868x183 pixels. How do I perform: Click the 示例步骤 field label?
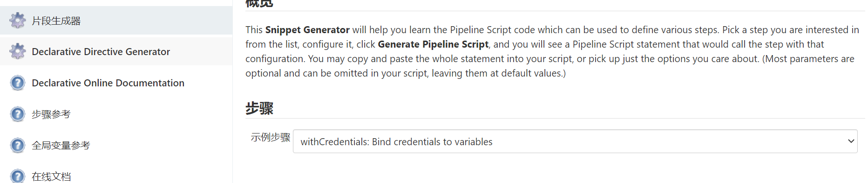pyautogui.click(x=271, y=137)
